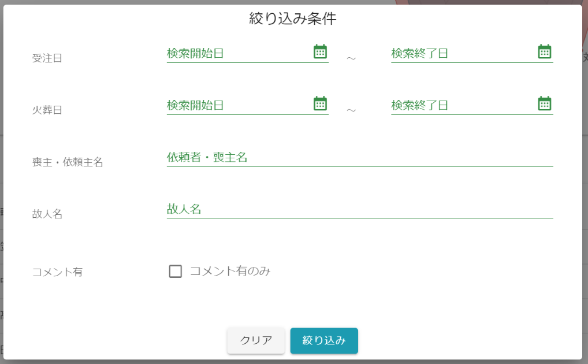
Task: Click the 喪主・依頼主名 row label
Action: (68, 162)
